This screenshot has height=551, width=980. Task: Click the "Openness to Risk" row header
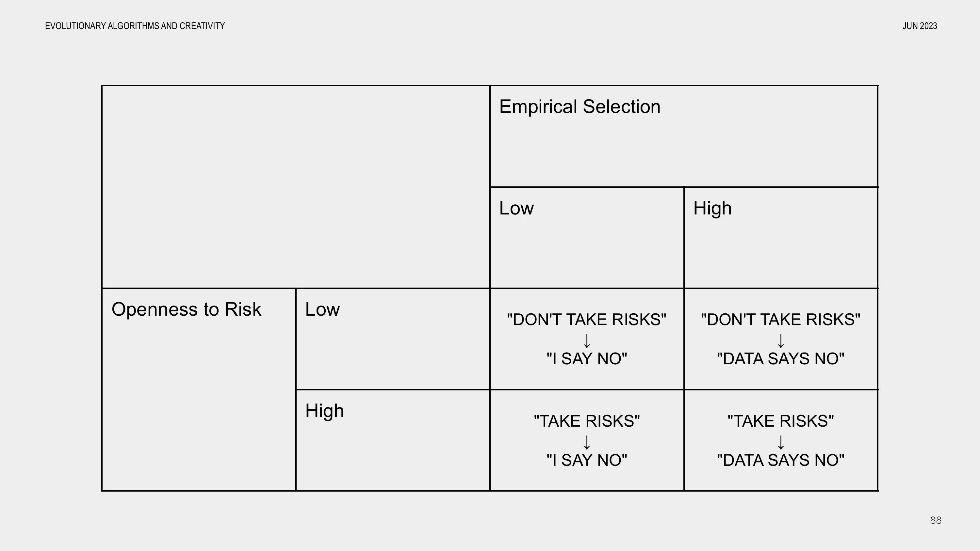187,309
